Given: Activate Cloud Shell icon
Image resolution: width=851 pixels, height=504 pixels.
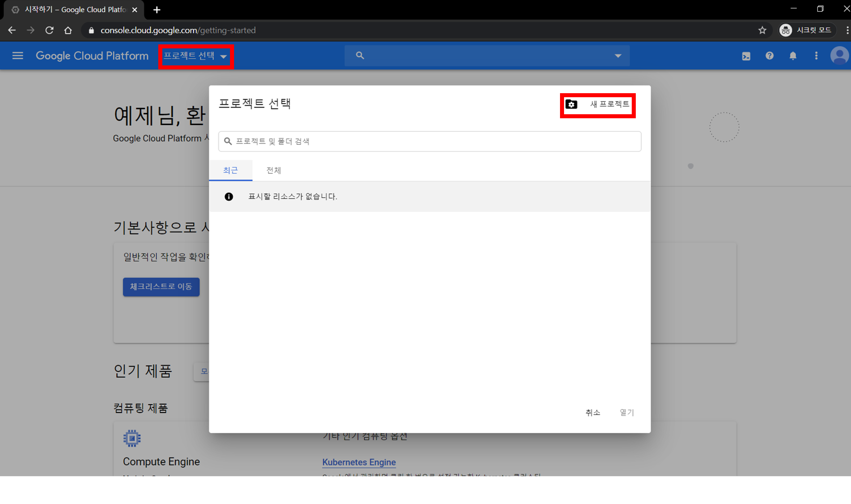Looking at the screenshot, I should pyautogui.click(x=746, y=56).
